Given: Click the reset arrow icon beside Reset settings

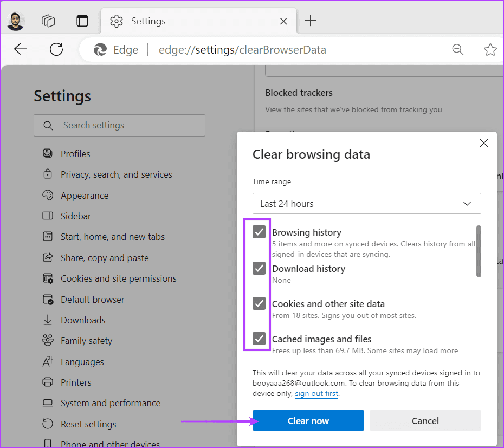Looking at the screenshot, I should [48, 424].
